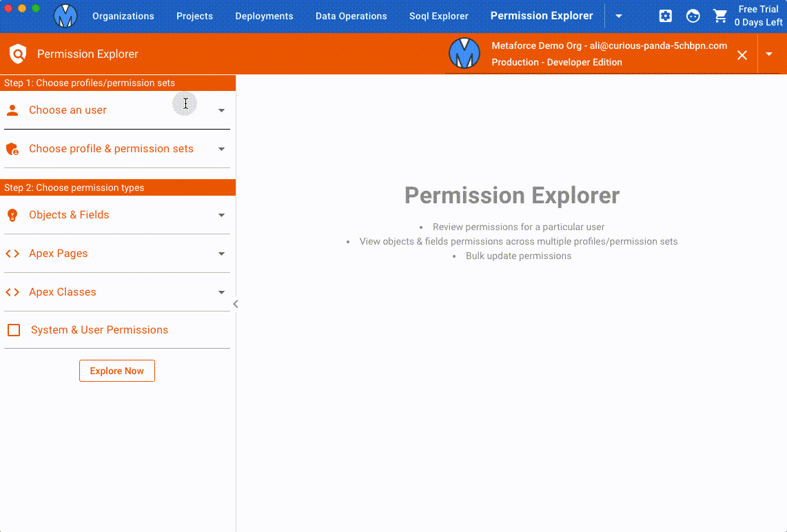787x532 pixels.
Task: Click the person icon beside Choose an user
Action: click(12, 110)
